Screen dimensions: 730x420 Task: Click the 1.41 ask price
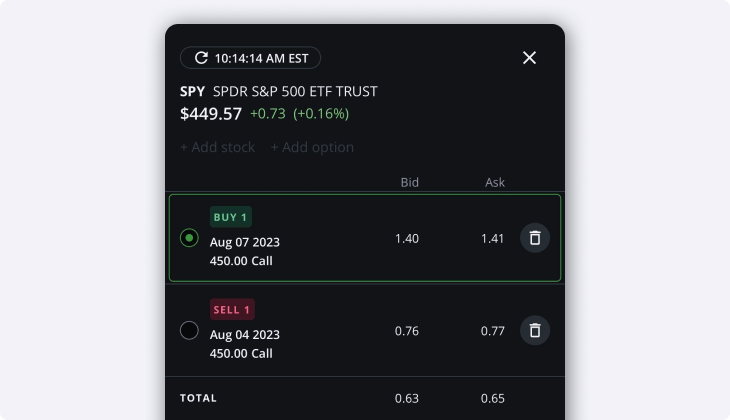click(x=493, y=238)
